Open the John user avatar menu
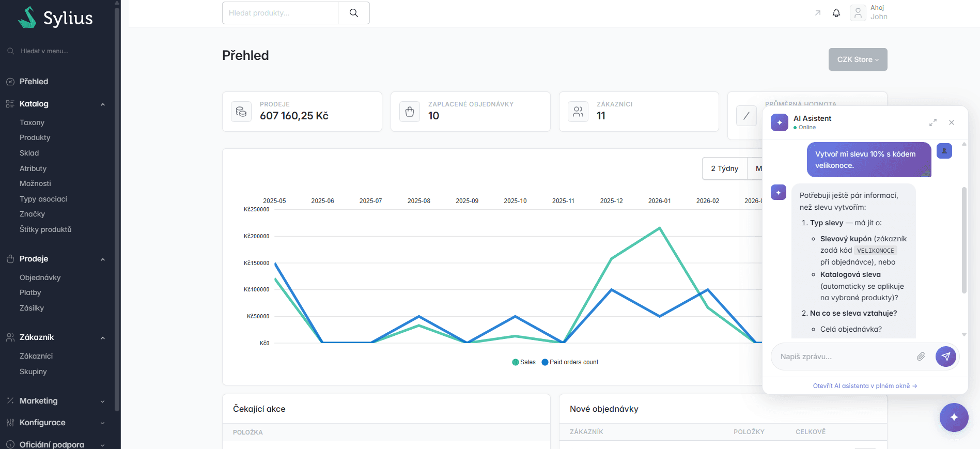The height and width of the screenshot is (449, 980). click(x=858, y=13)
